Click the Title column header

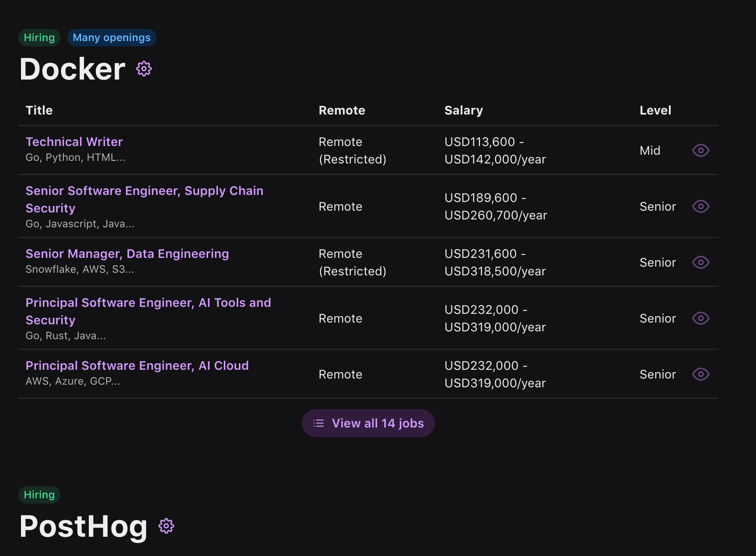(x=39, y=110)
